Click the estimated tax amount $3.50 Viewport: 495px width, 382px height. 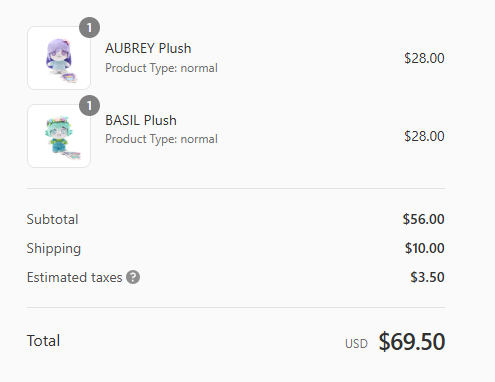(x=427, y=277)
